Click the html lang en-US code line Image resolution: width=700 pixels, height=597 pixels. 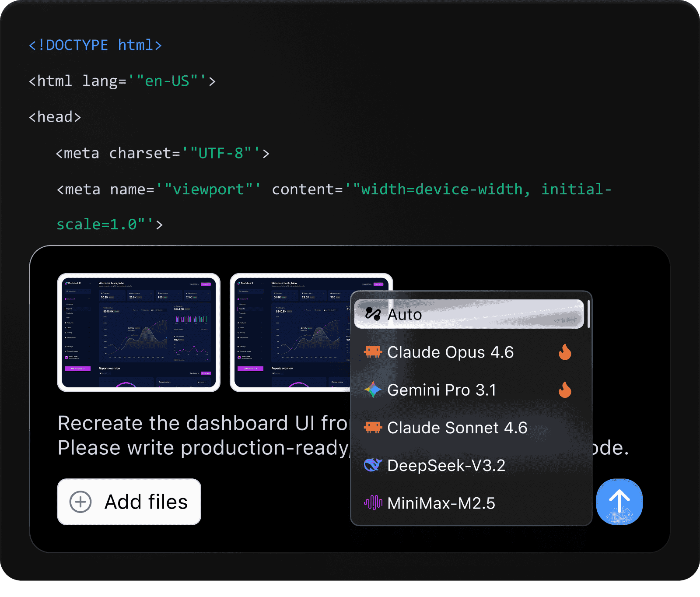point(122,81)
